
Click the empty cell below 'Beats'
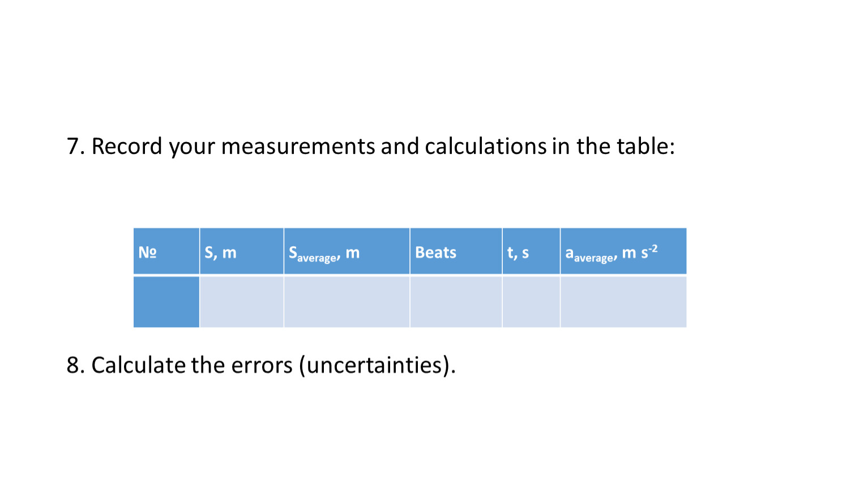click(455, 302)
